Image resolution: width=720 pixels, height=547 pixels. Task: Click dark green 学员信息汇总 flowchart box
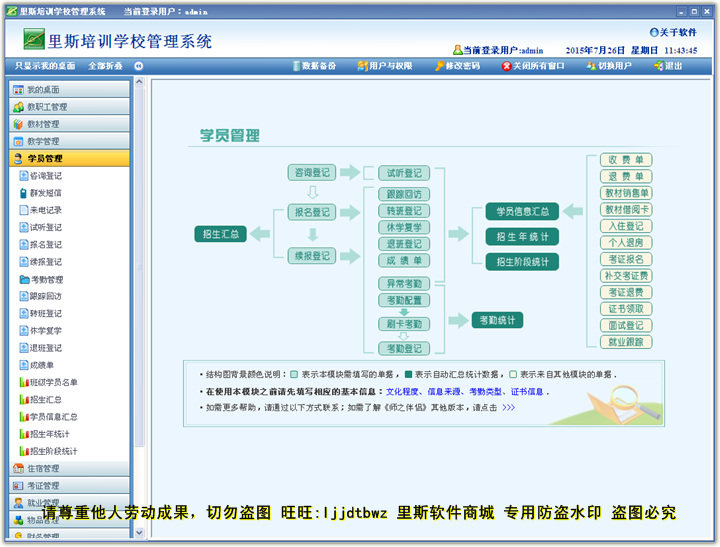(x=523, y=212)
